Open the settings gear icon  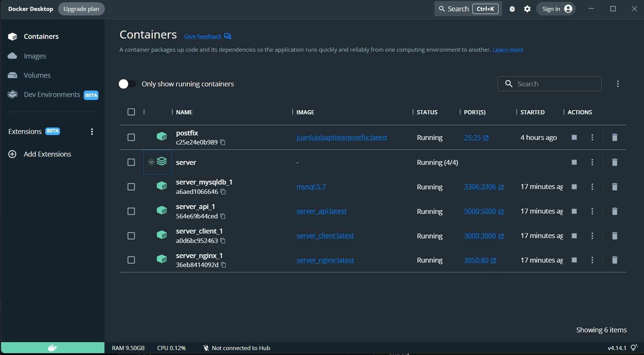527,9
